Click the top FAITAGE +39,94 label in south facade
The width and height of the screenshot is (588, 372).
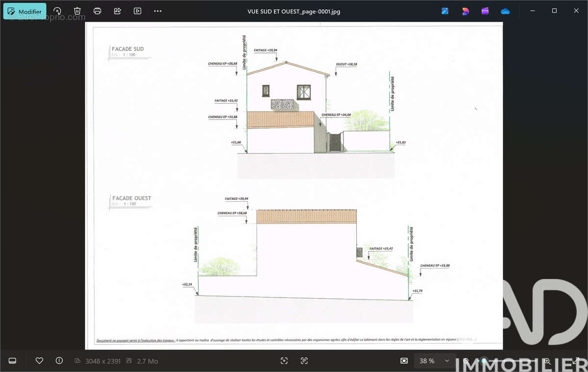coord(266,50)
